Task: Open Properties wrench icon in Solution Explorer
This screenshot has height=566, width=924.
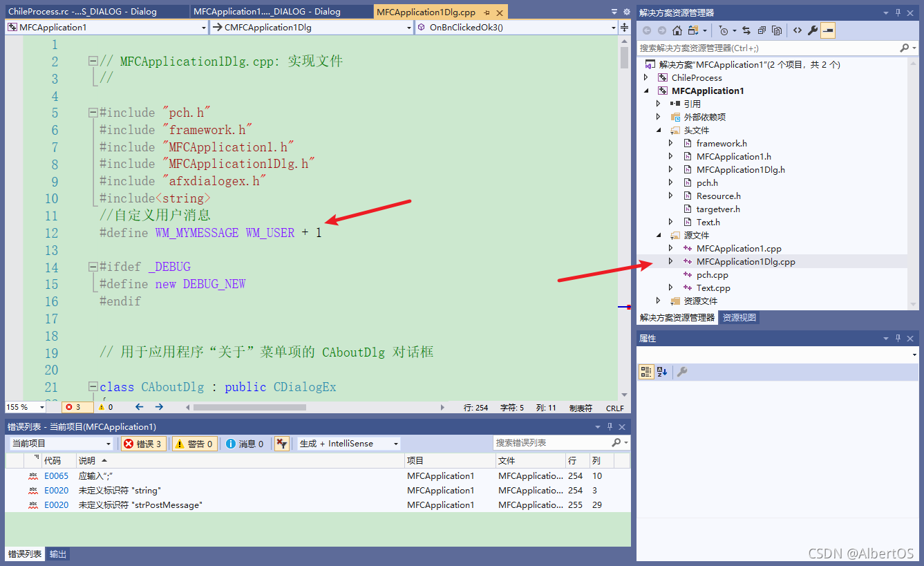Action: click(813, 30)
